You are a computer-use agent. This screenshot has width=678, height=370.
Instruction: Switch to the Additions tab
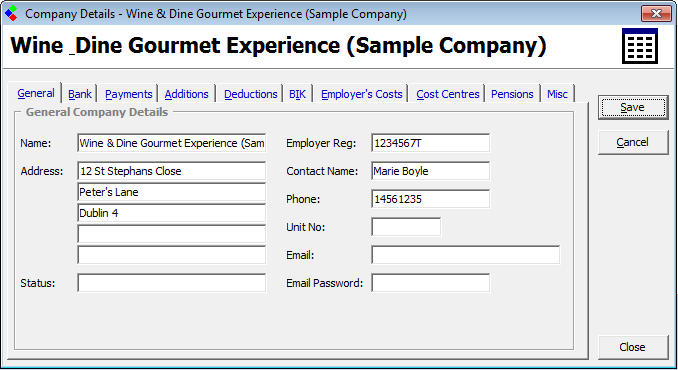[186, 94]
